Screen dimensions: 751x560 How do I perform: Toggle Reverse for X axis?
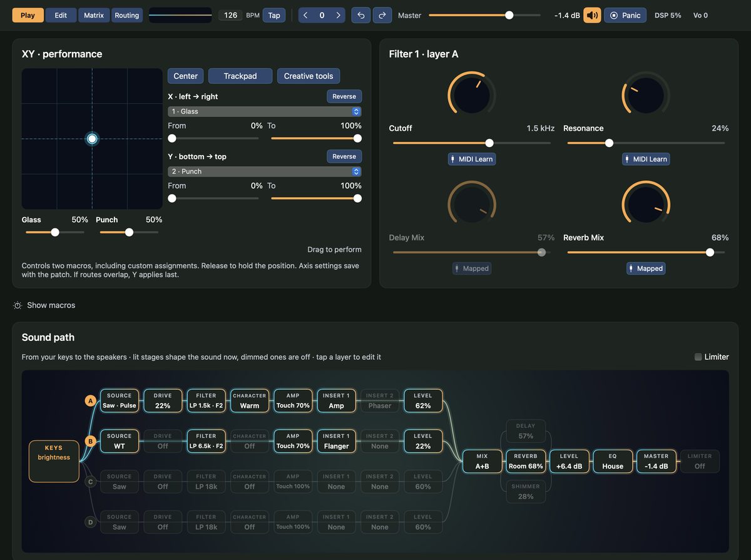coord(344,96)
